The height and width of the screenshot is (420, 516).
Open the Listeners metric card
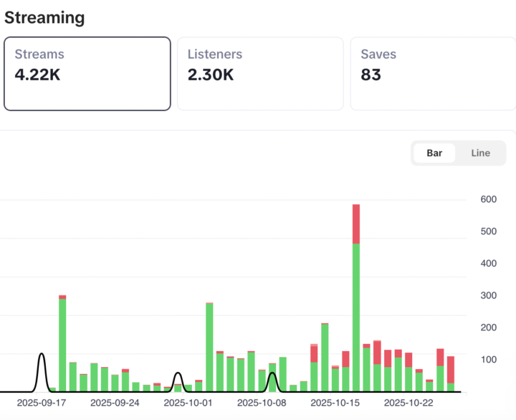(260, 74)
